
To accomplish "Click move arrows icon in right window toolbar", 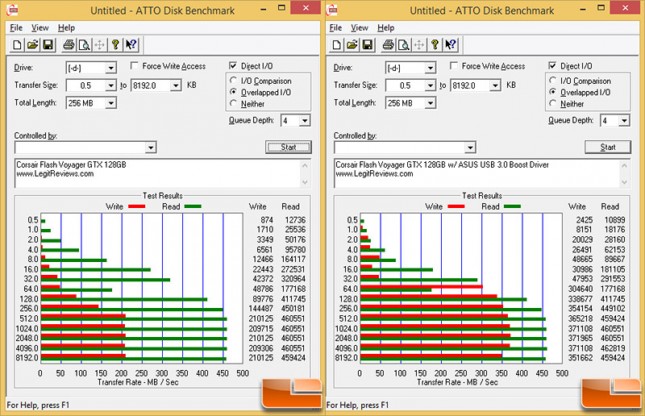I will point(419,44).
